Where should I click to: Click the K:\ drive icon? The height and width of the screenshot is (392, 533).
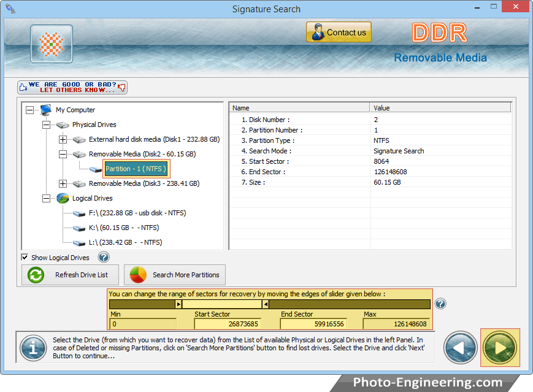(79, 228)
